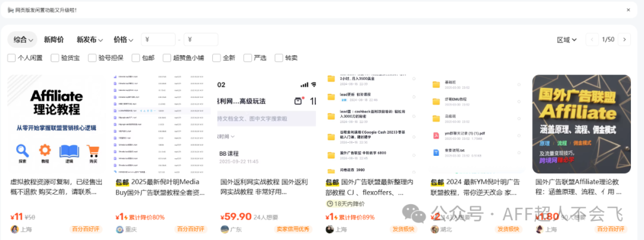Viewport: 644px width, 240px height.
Task: Click the 包邮 tag on 2025最新倪叶明 listing
Action: click(122, 182)
